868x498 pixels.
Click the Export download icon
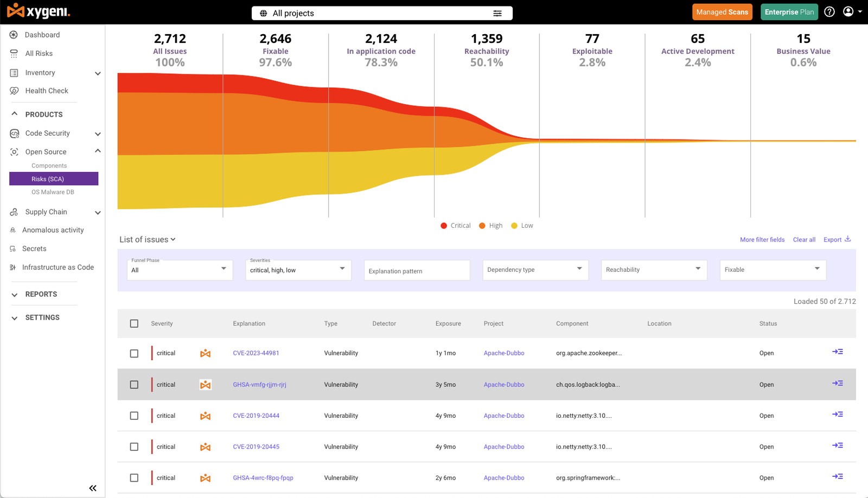point(848,239)
